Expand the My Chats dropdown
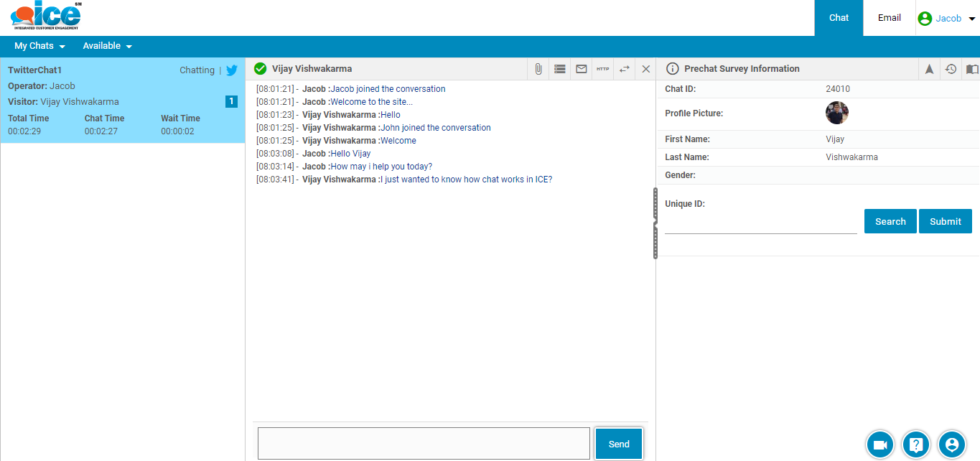 tap(39, 46)
